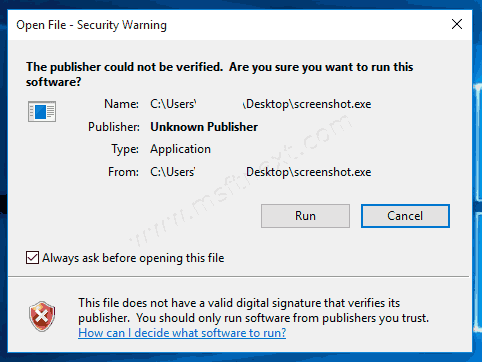The height and width of the screenshot is (362, 482).
Task: Click the Run button
Action: [305, 216]
